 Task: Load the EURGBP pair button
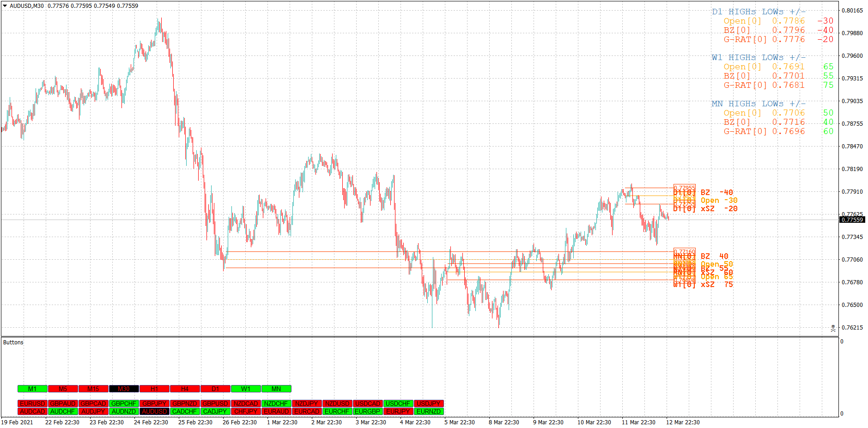pyautogui.click(x=368, y=411)
